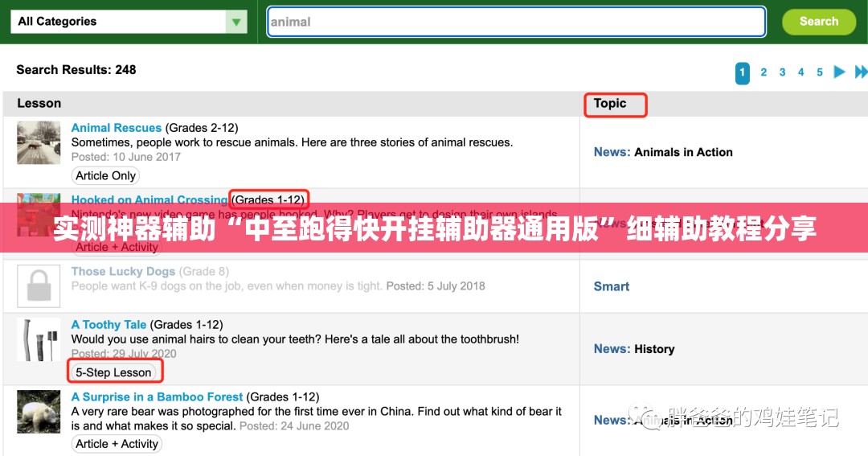Click the last page double-arrow icon

click(861, 72)
